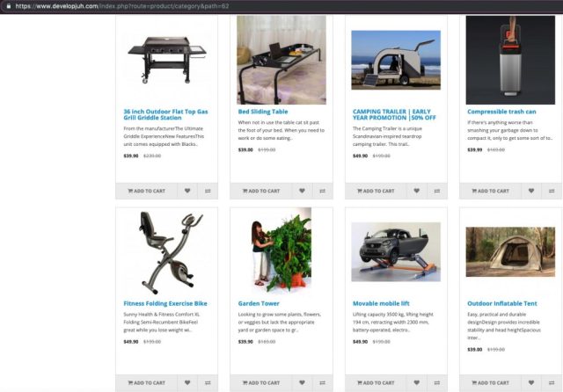Compare the Fitness Folding Exercise Bike
563x392 pixels.
point(208,382)
